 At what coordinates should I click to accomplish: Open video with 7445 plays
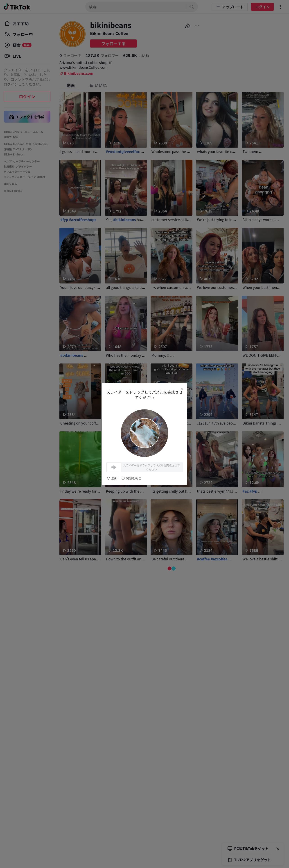coord(171,527)
